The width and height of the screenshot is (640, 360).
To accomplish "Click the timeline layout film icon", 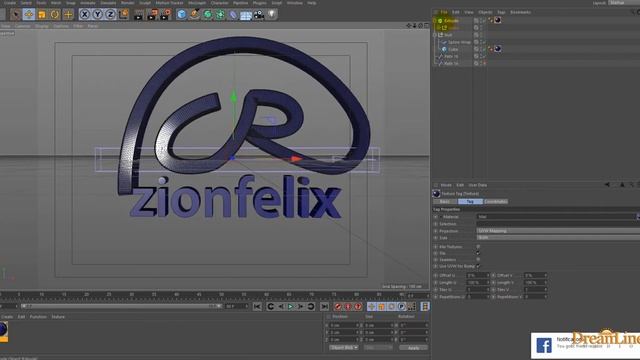I will [425, 306].
